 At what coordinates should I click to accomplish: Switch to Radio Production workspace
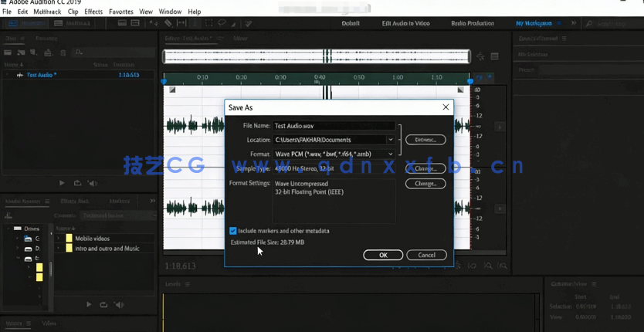point(472,23)
